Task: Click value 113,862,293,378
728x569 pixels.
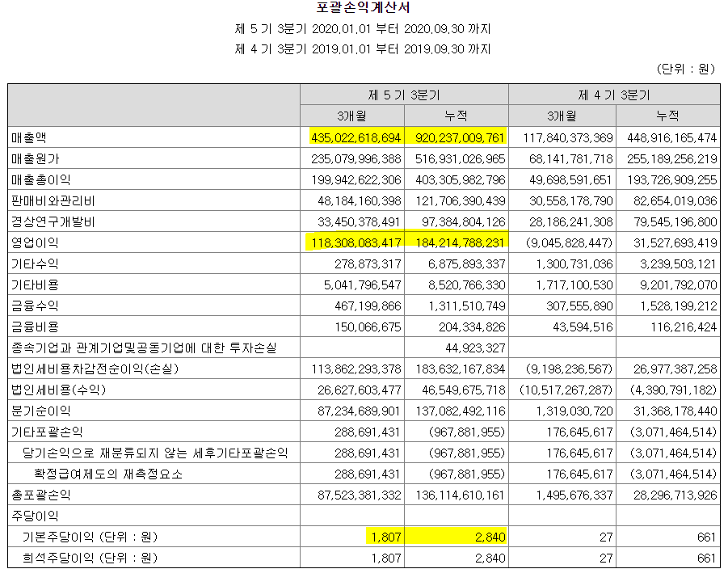Action: pos(356,369)
